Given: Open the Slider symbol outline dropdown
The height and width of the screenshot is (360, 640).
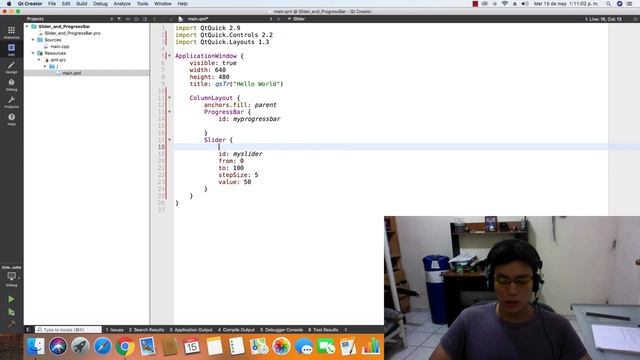Looking at the screenshot, I should [x=298, y=19].
